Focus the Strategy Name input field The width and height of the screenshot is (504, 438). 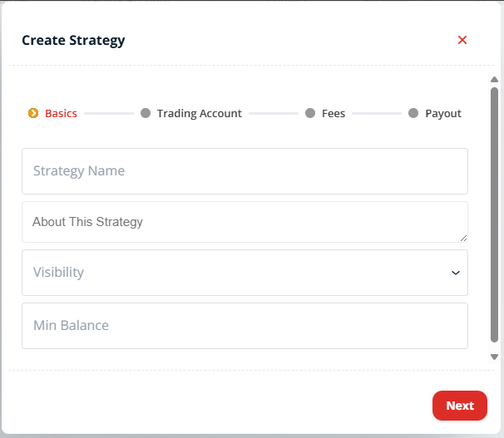point(245,171)
